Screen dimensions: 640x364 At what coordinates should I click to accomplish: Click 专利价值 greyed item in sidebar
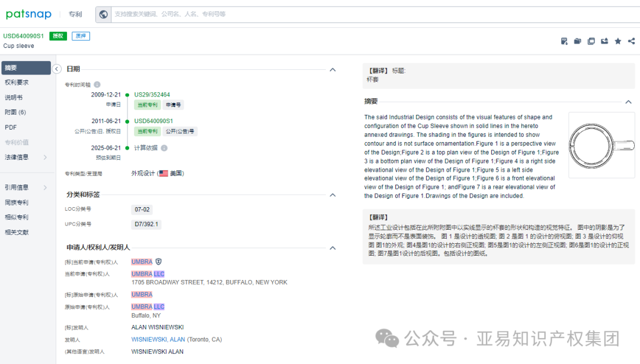click(17, 142)
